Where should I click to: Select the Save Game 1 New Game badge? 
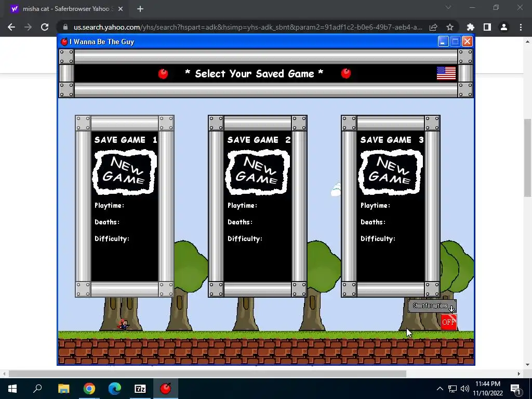click(125, 172)
